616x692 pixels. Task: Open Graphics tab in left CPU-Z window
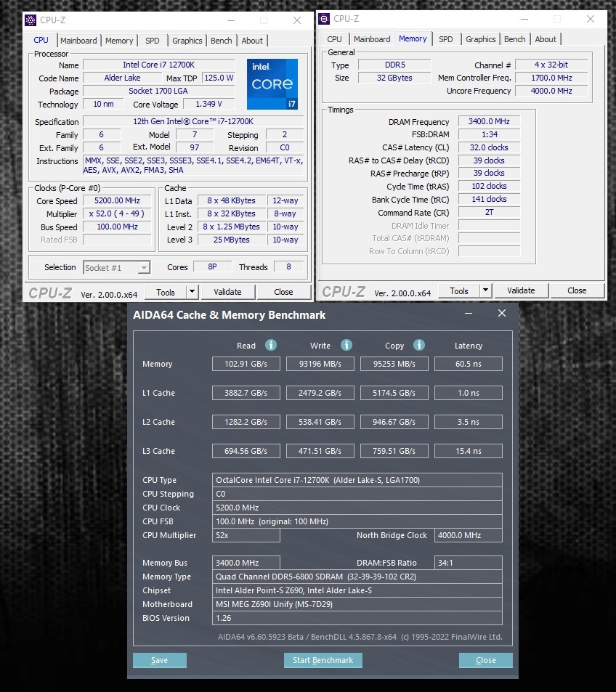(x=187, y=41)
